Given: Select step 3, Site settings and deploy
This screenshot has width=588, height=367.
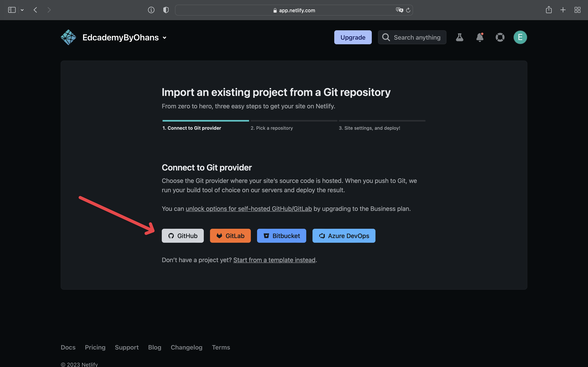Looking at the screenshot, I should 370,128.
